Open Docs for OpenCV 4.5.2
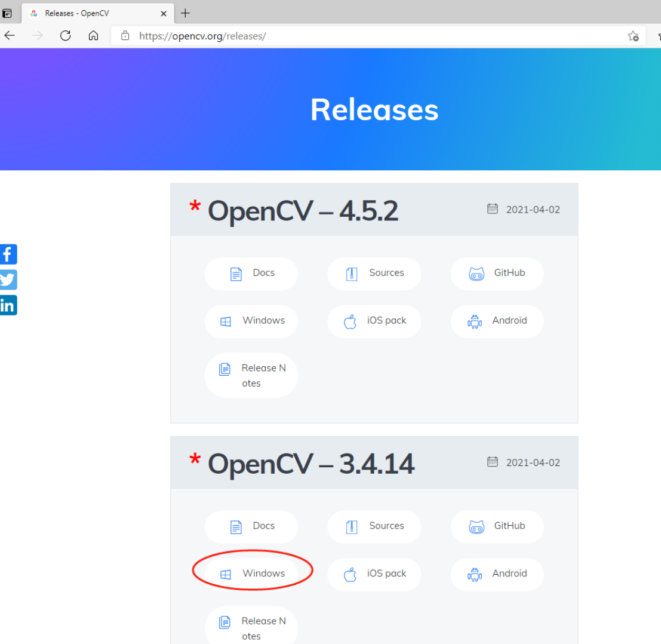The height and width of the screenshot is (644, 661). (x=251, y=274)
